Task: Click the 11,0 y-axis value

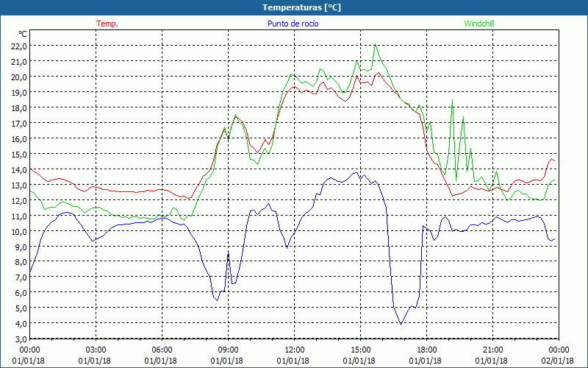Action: tap(19, 216)
